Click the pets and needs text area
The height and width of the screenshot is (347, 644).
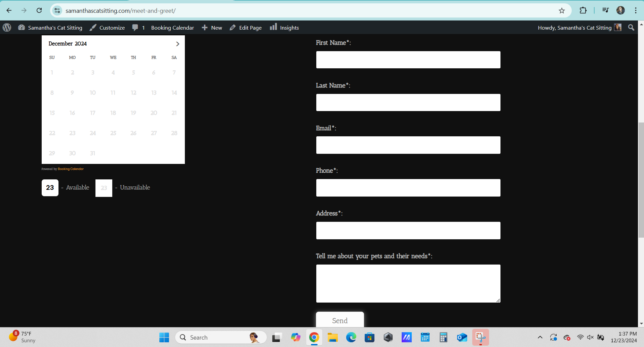click(408, 283)
